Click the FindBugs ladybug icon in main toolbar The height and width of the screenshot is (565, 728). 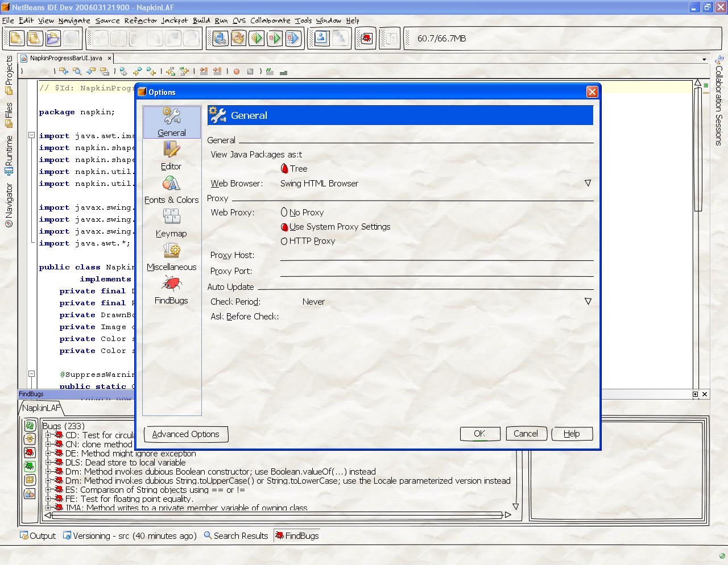(x=367, y=39)
